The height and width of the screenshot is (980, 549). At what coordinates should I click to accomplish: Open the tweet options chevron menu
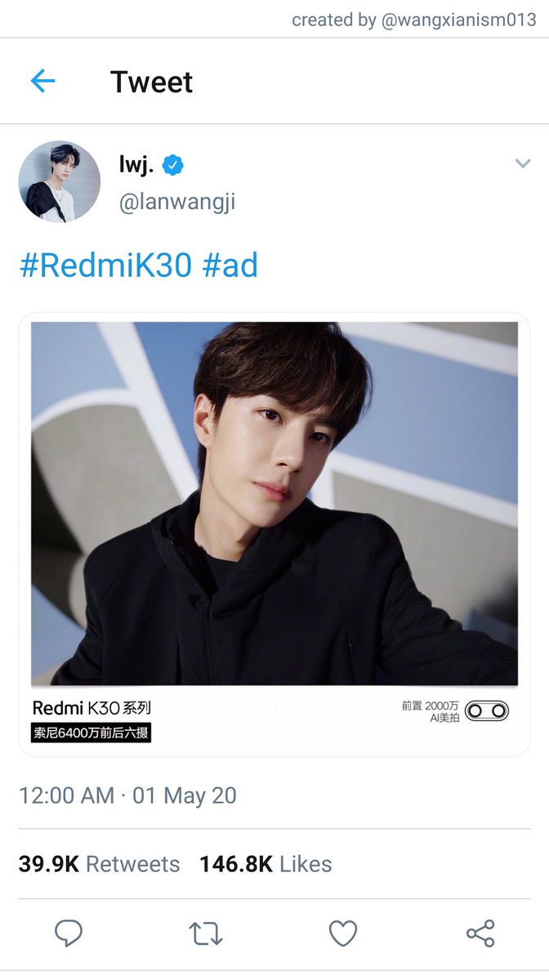click(x=523, y=163)
